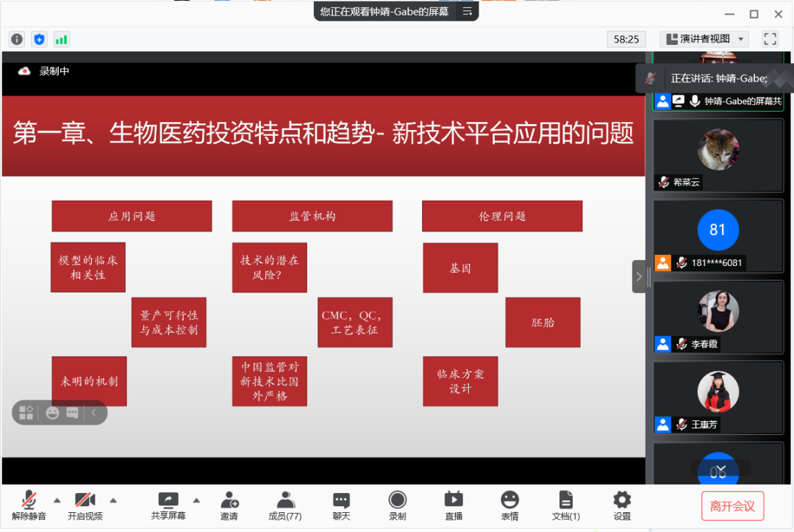Open meeting 设置 settings

click(x=622, y=505)
